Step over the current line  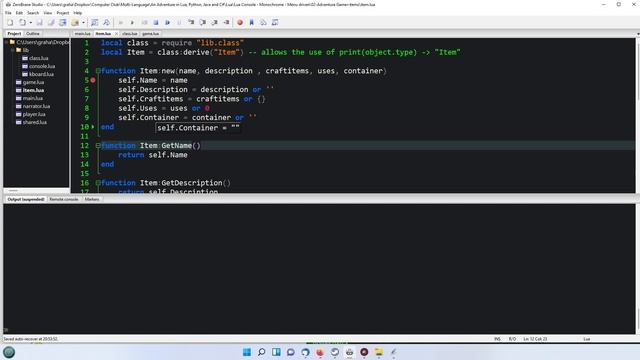203,22
